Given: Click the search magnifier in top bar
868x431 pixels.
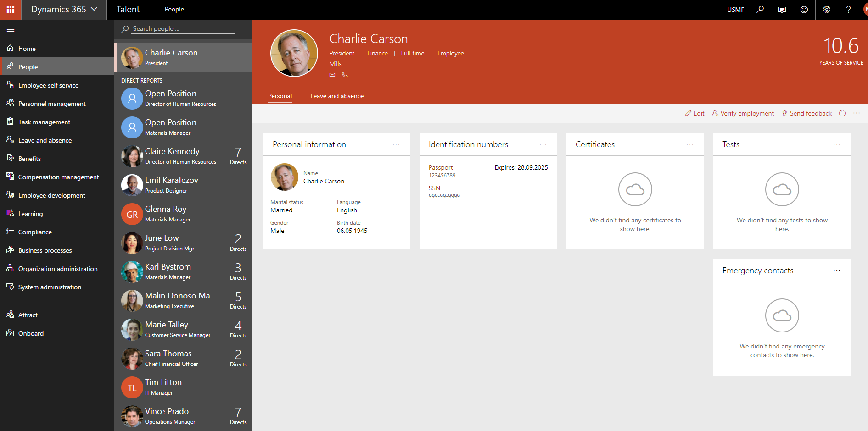Looking at the screenshot, I should (x=760, y=10).
